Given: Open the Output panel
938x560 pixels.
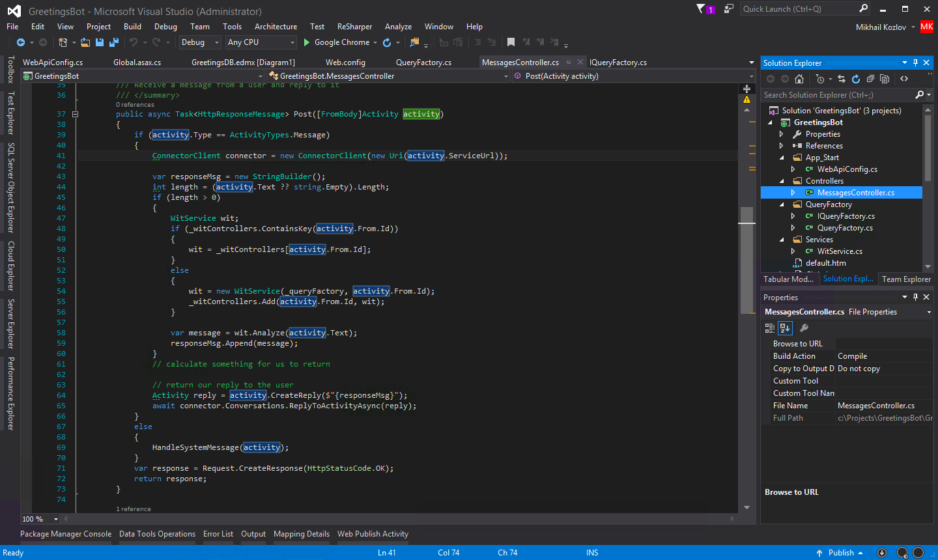Looking at the screenshot, I should [x=253, y=534].
